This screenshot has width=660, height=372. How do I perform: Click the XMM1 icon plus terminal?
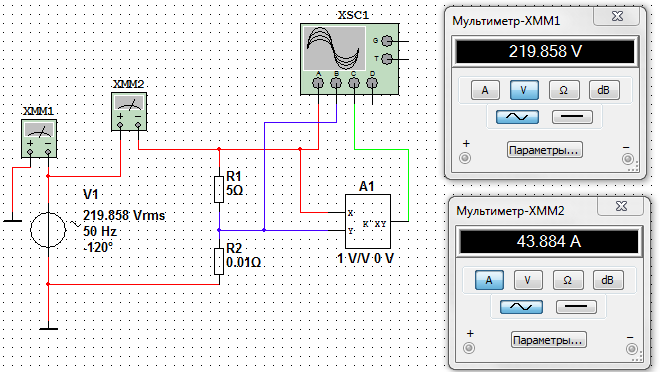(x=30, y=152)
